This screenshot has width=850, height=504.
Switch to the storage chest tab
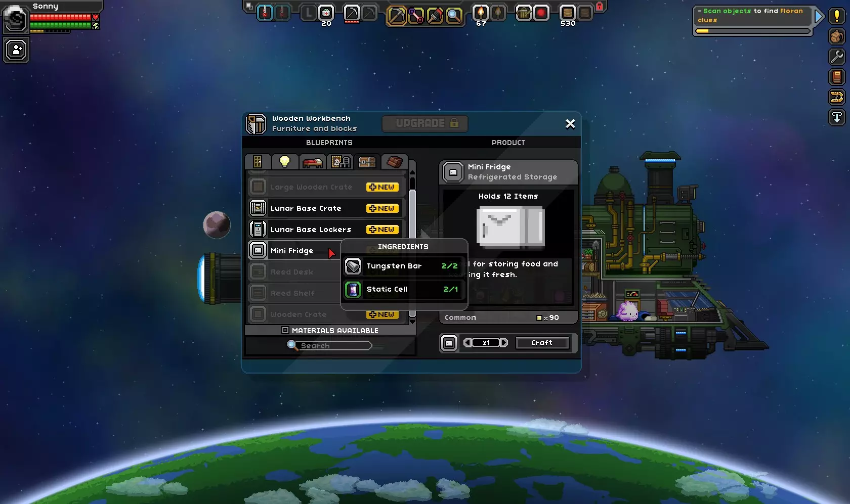click(x=367, y=162)
